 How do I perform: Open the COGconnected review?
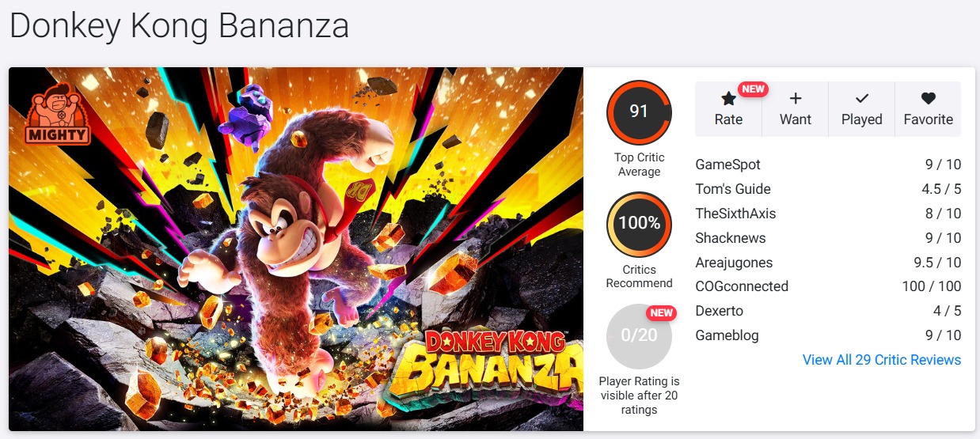coord(742,286)
